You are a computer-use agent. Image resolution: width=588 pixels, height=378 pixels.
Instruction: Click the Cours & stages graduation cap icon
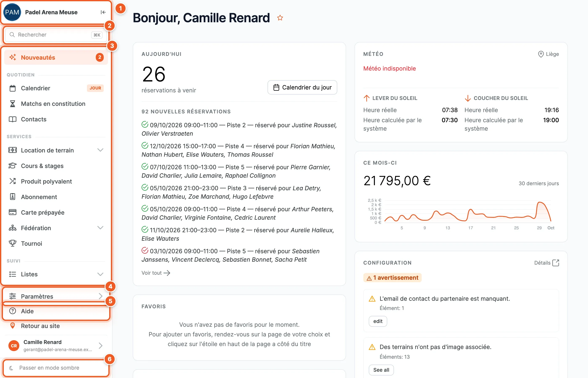(x=13, y=166)
